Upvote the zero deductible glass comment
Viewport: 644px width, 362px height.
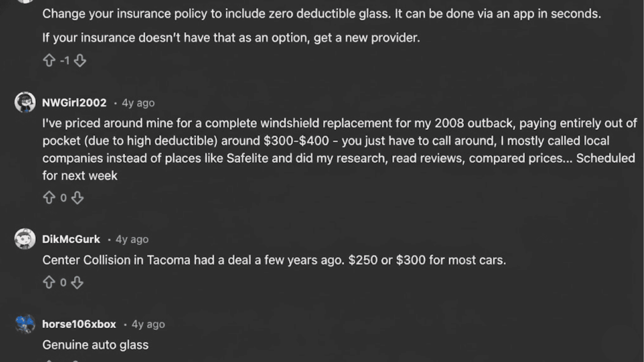(x=50, y=61)
